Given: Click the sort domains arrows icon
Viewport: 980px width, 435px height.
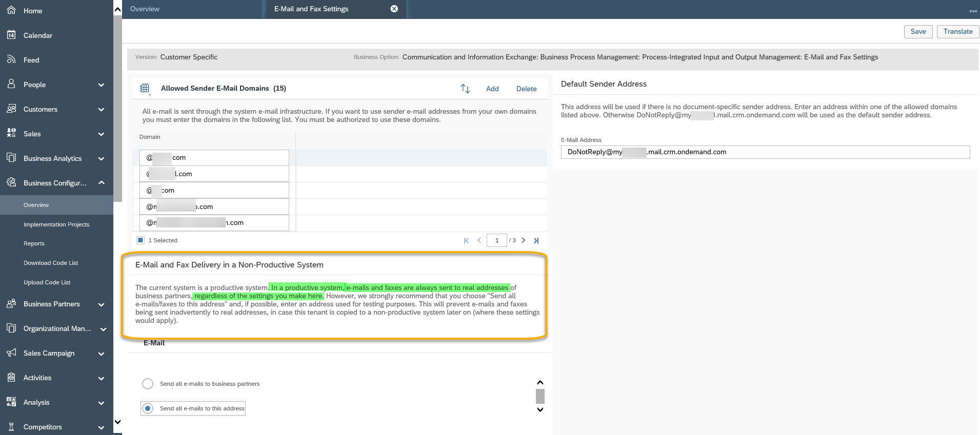Looking at the screenshot, I should click(465, 89).
